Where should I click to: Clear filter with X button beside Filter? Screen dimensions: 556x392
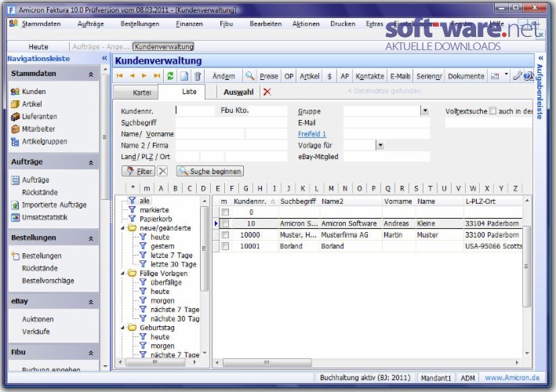[x=162, y=171]
